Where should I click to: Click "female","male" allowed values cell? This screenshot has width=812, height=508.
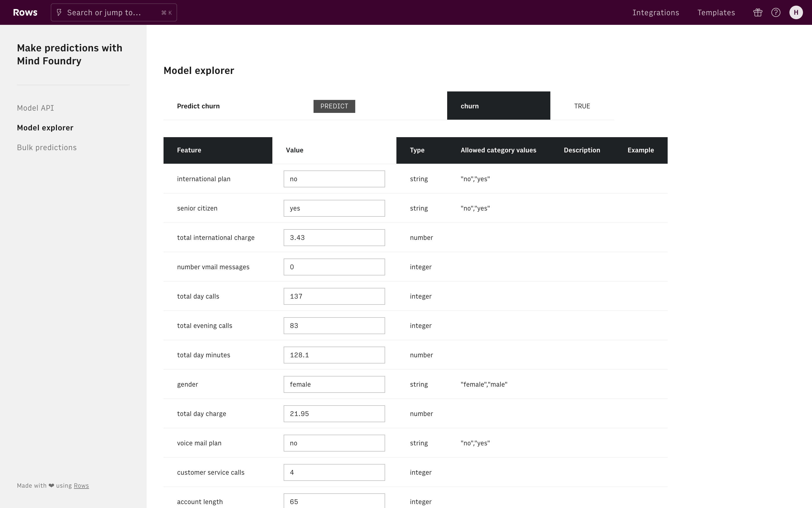(x=484, y=384)
